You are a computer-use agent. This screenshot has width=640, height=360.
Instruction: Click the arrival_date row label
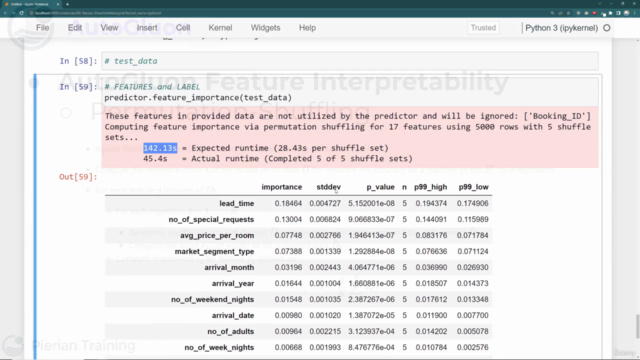tap(233, 316)
